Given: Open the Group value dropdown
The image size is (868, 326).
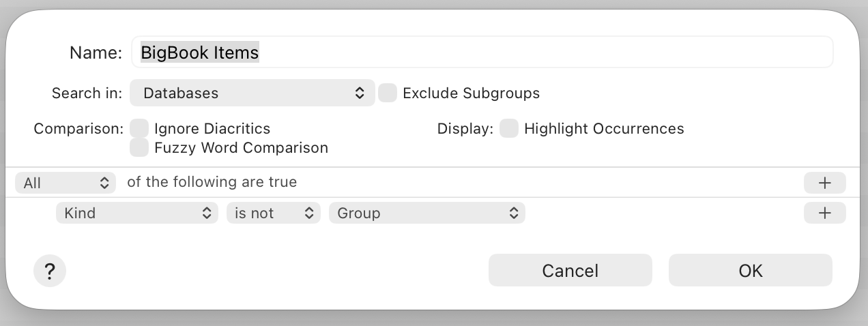Looking at the screenshot, I should [x=427, y=213].
